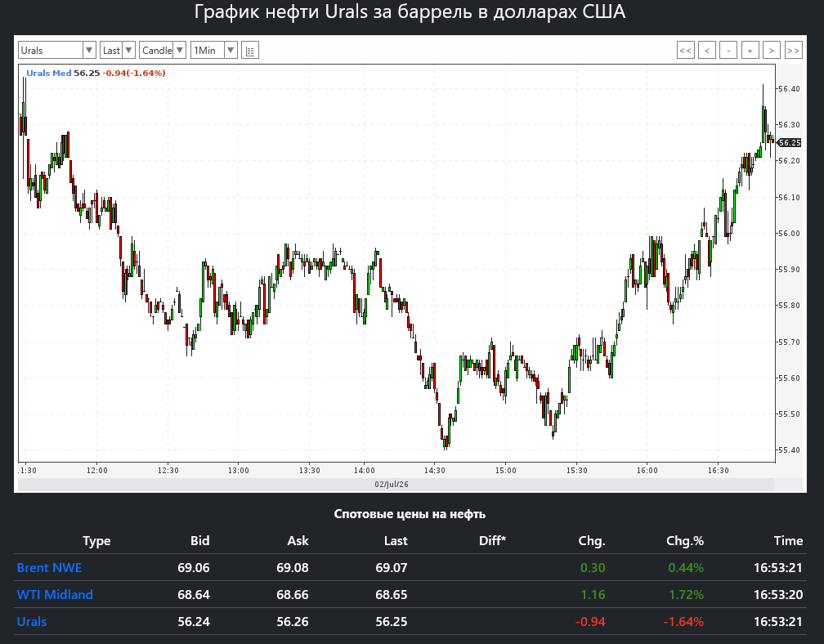Open the Urals link in spot table
824x644 pixels.
click(x=32, y=622)
